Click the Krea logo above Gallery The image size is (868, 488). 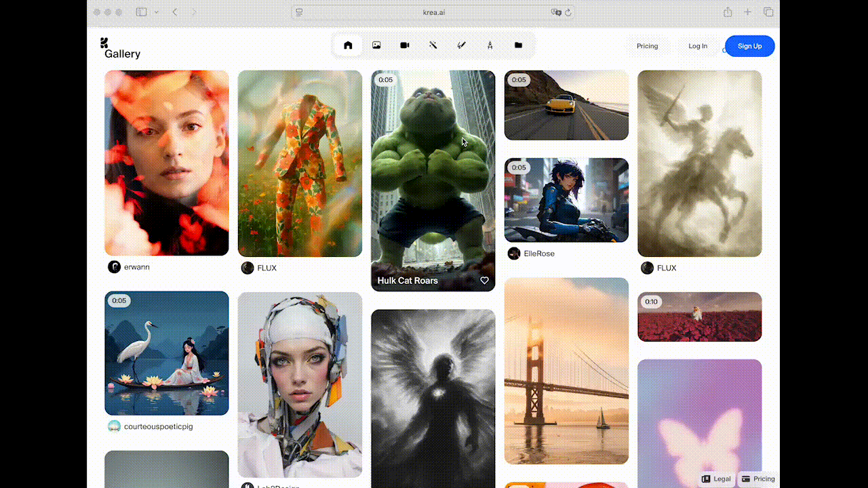click(104, 43)
